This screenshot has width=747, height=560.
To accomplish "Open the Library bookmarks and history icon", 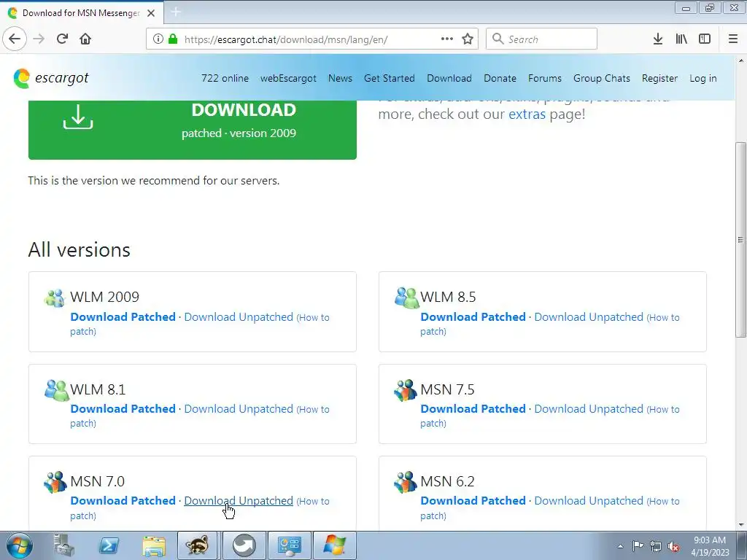I will pos(681,39).
